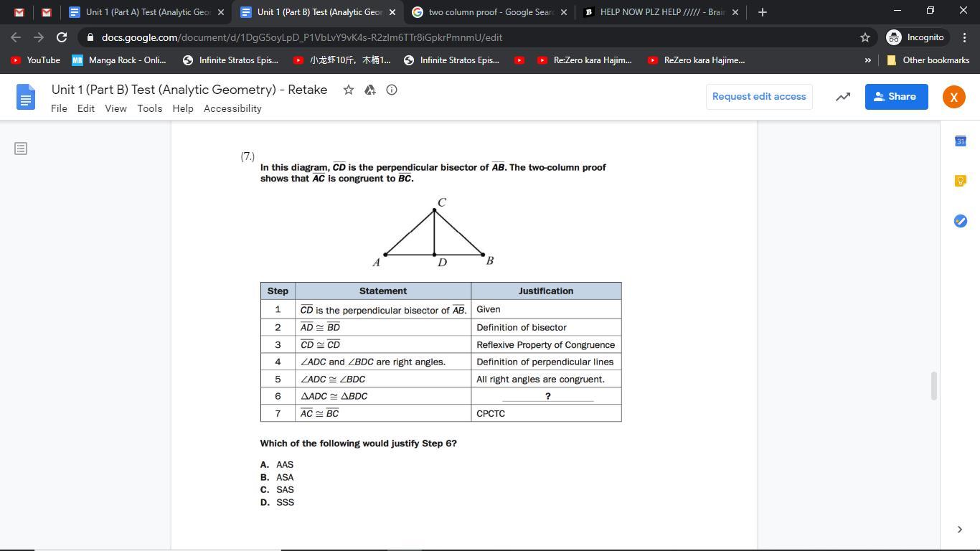
Task: Click the CPCTC justification cell
Action: (546, 413)
